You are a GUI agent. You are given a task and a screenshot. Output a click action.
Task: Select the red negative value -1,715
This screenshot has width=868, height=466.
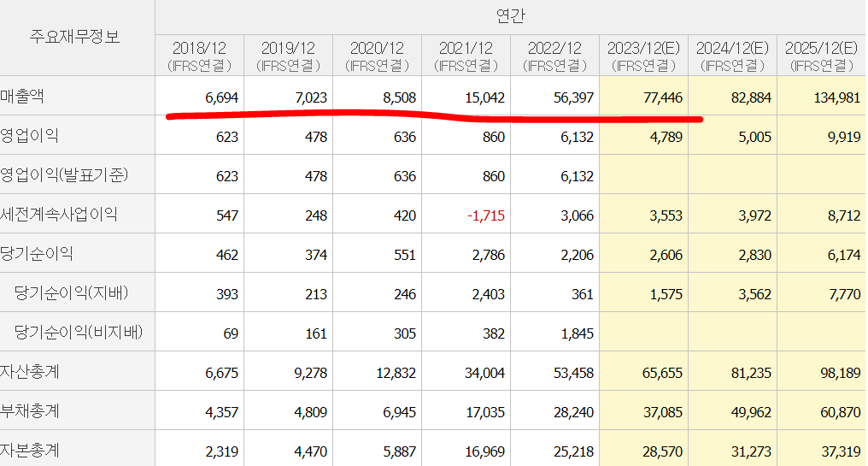pyautogui.click(x=486, y=215)
